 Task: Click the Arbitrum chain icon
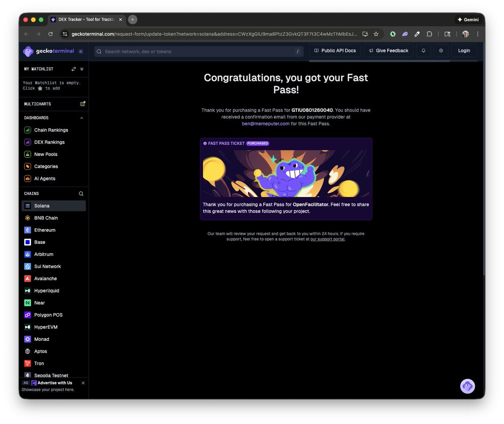pos(28,255)
